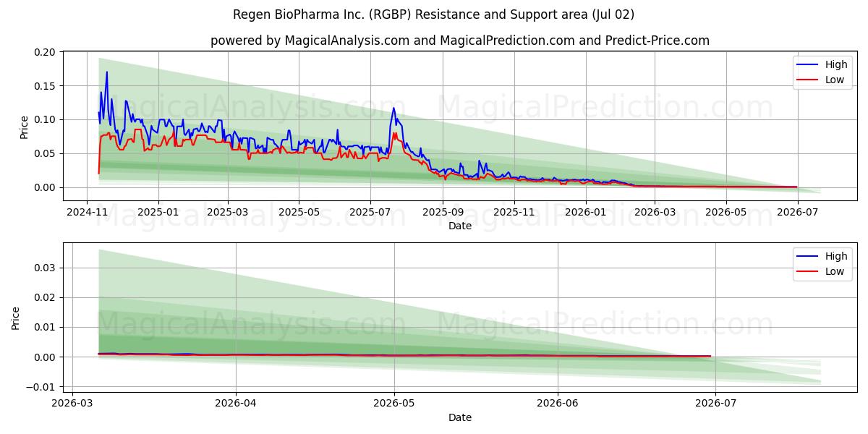Click the blue High price peak near 0.17
This screenshot has width=868, height=434.
click(x=107, y=72)
